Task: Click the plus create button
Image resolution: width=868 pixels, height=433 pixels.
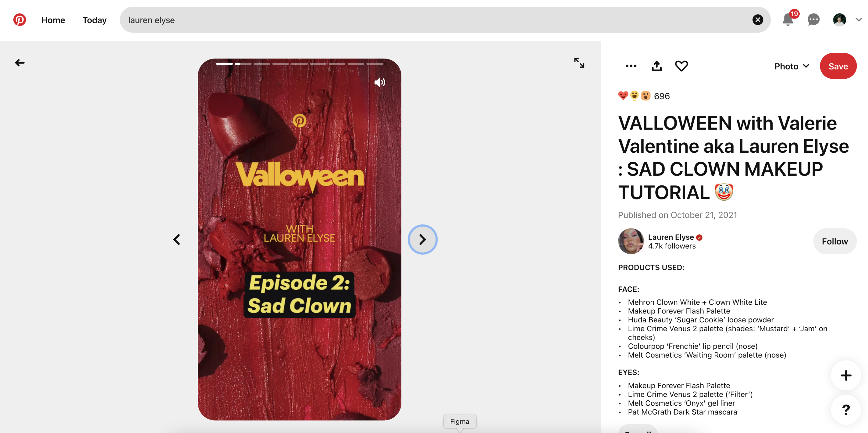Action: click(x=846, y=375)
